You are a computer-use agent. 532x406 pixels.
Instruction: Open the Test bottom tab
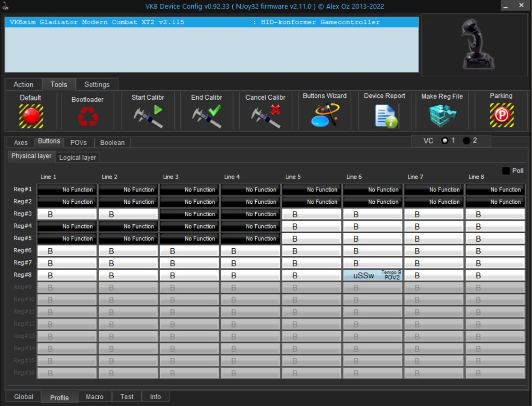point(127,397)
